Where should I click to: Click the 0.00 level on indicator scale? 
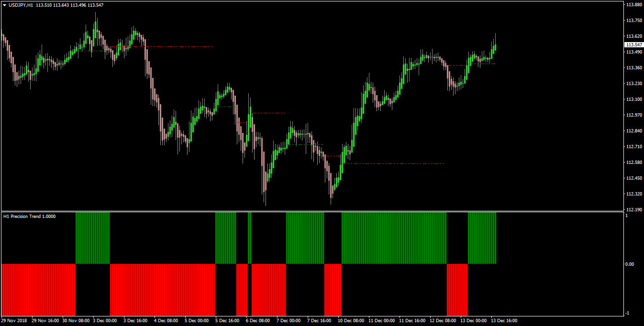click(630, 264)
